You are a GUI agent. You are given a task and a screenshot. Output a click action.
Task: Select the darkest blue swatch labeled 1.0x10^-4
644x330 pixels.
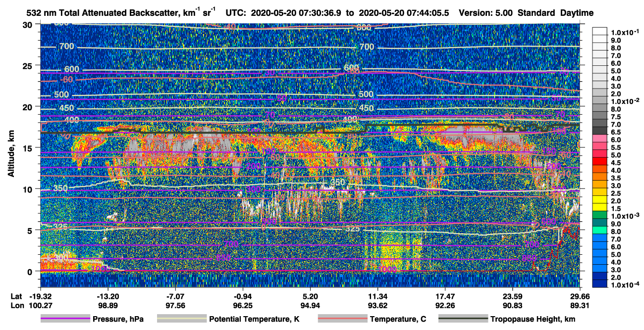(601, 284)
